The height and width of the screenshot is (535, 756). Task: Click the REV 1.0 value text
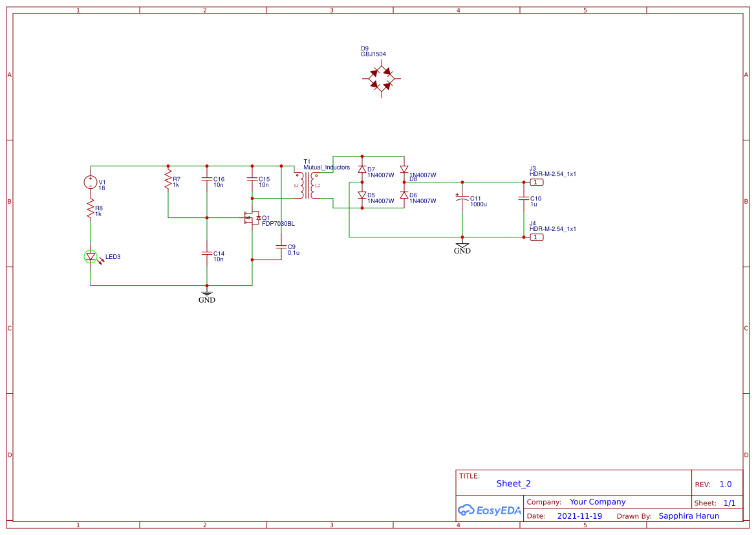coord(726,483)
